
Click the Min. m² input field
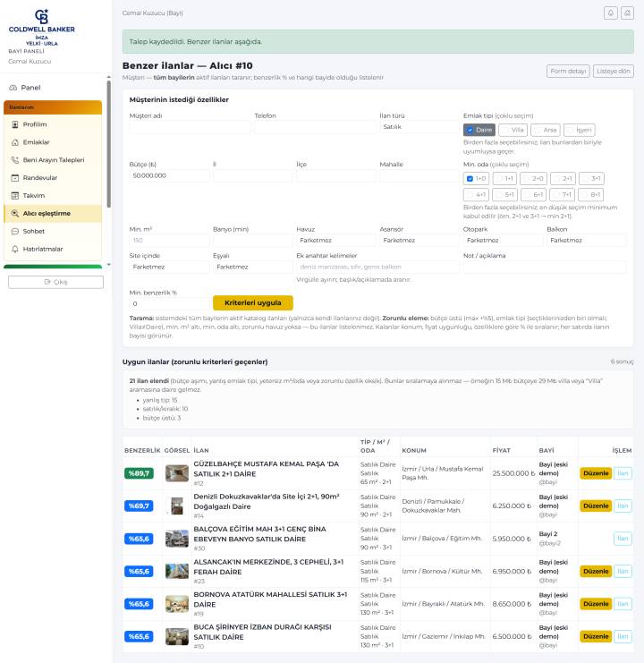point(169,240)
